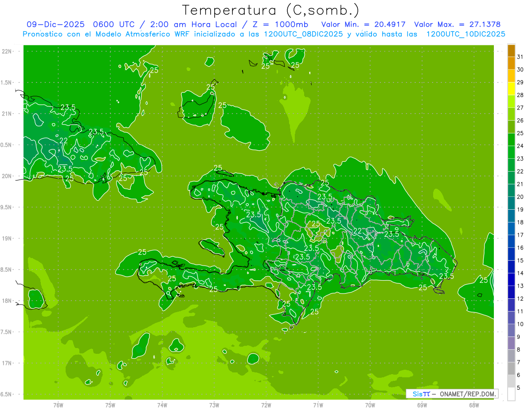Screen dimensions: 532x411
Task: Click the latitude axis label "22N"
Action: click(7, 51)
